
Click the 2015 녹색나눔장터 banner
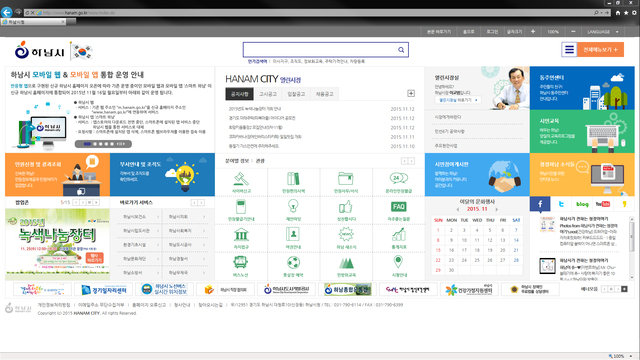point(57,244)
